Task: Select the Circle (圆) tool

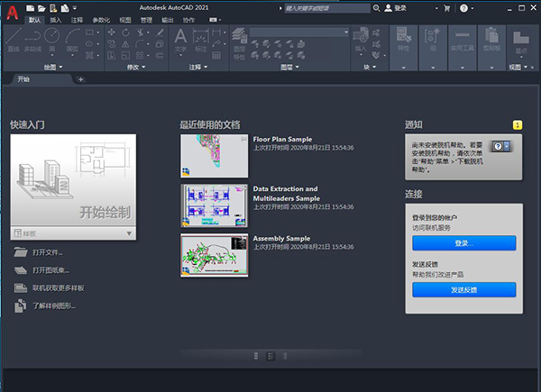Action: pyautogui.click(x=52, y=40)
